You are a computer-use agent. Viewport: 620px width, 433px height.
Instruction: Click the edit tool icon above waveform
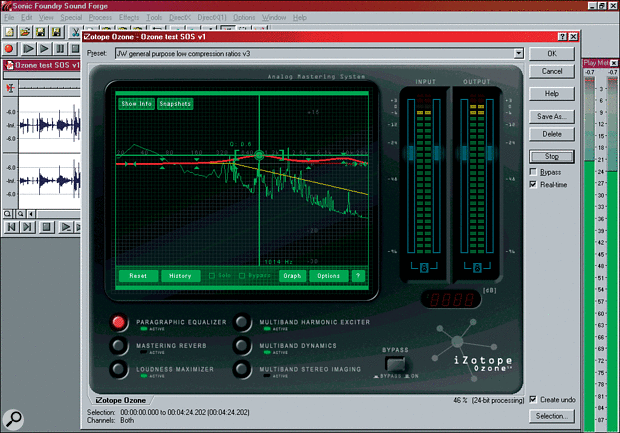pyautogui.click(x=10, y=88)
